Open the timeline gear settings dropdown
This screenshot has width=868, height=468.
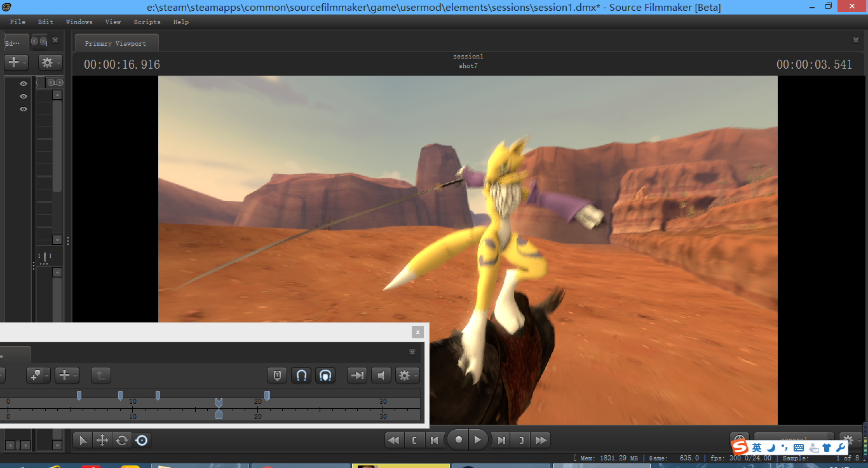(407, 375)
